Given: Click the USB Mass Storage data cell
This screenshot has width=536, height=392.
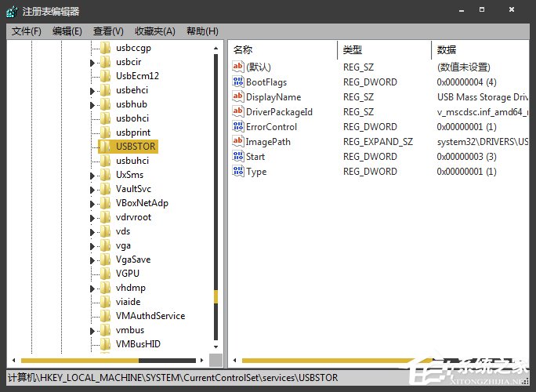Looking at the screenshot, I should click(483, 97).
